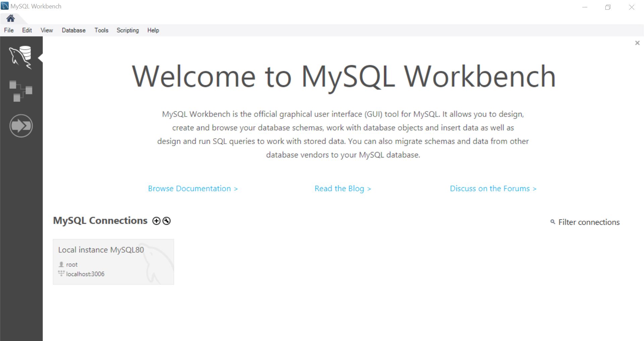Open the Home tab icon
This screenshot has height=341, width=644.
[x=10, y=18]
